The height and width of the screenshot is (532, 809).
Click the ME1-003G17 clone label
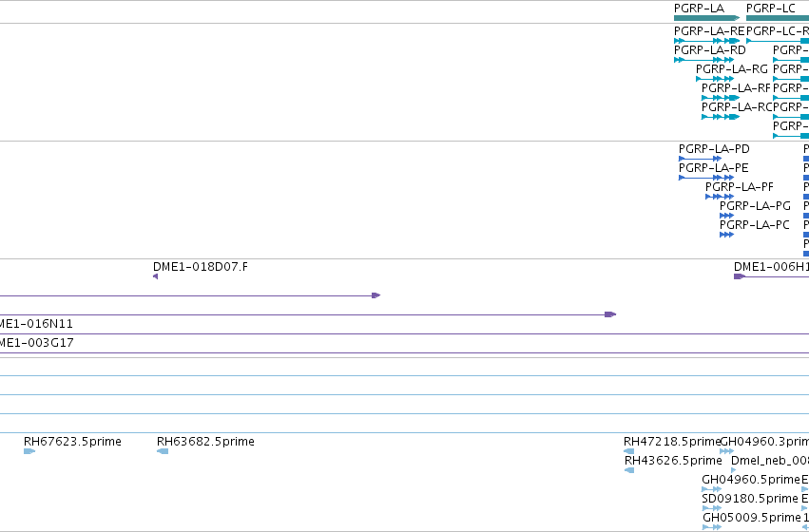pos(37,343)
